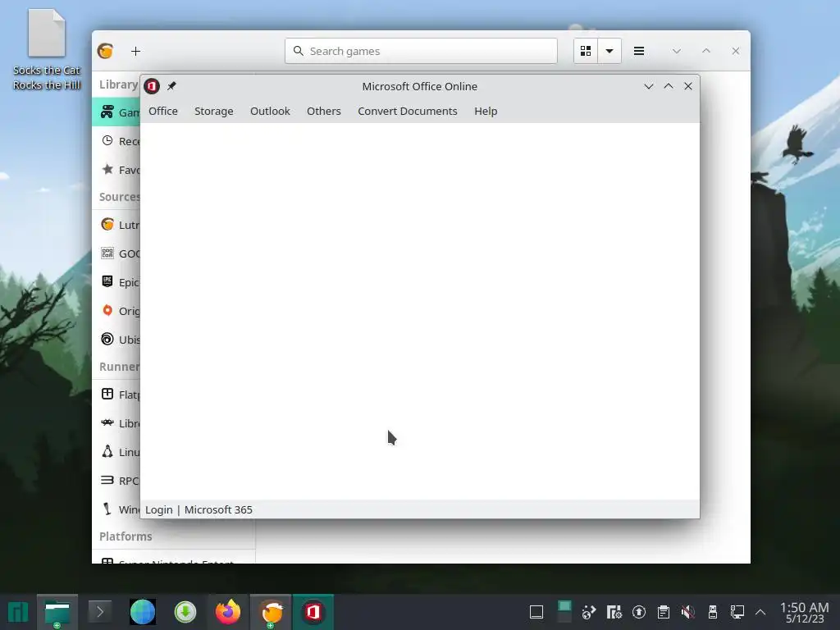This screenshot has height=630, width=840.
Task: Open the updates tray icon
Action: pos(638,612)
